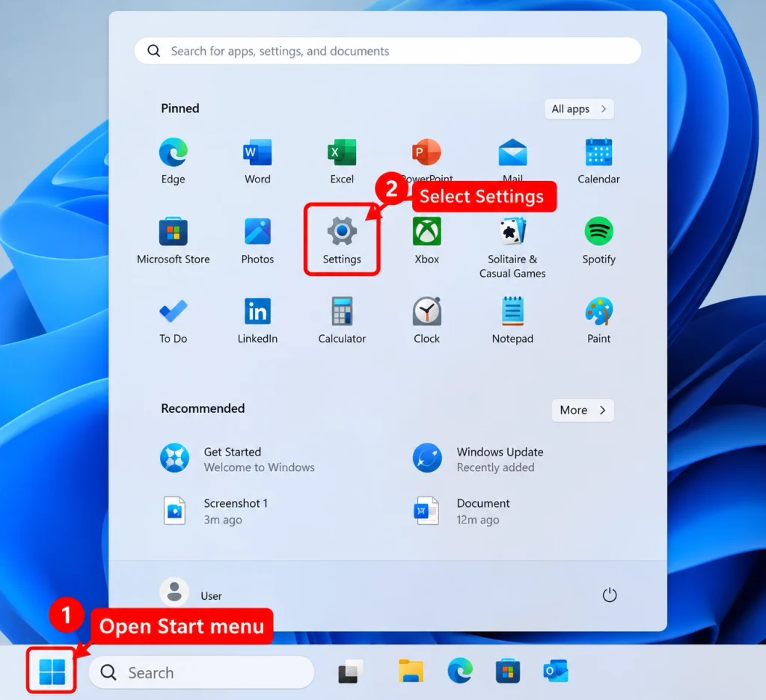Launch Notepad from pinned apps
Screen dimensions: 766x700
512,312
